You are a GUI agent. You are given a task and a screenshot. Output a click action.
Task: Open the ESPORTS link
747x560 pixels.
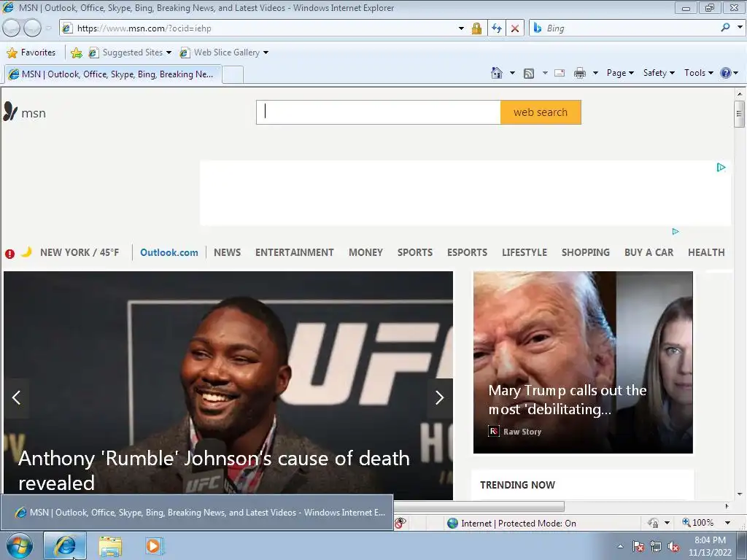pyautogui.click(x=467, y=252)
